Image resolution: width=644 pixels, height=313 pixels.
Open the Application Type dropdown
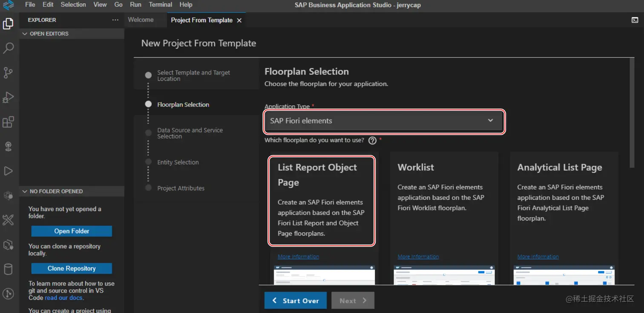384,121
